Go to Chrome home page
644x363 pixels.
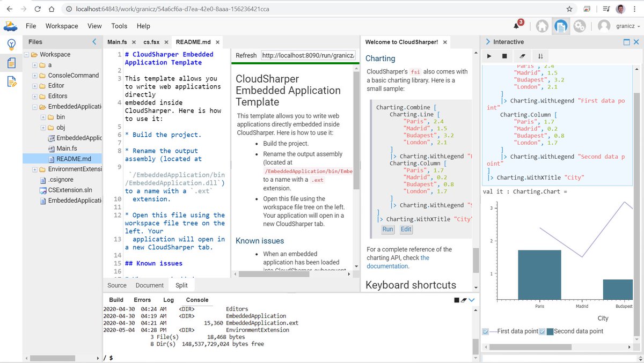pyautogui.click(x=52, y=9)
